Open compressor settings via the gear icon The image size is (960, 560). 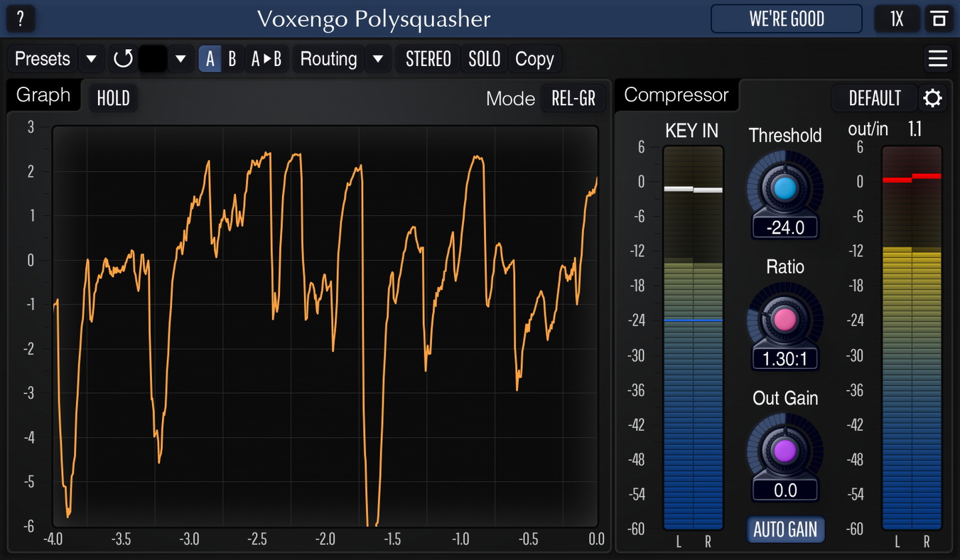click(932, 98)
